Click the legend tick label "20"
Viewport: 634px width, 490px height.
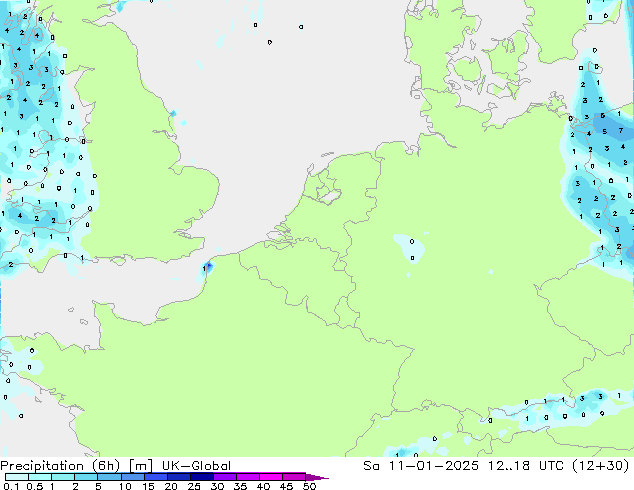coord(171,486)
